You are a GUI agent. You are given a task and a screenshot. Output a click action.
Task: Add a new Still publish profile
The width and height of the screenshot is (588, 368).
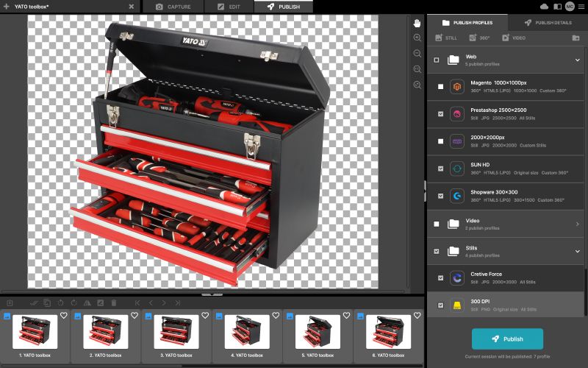(446, 38)
